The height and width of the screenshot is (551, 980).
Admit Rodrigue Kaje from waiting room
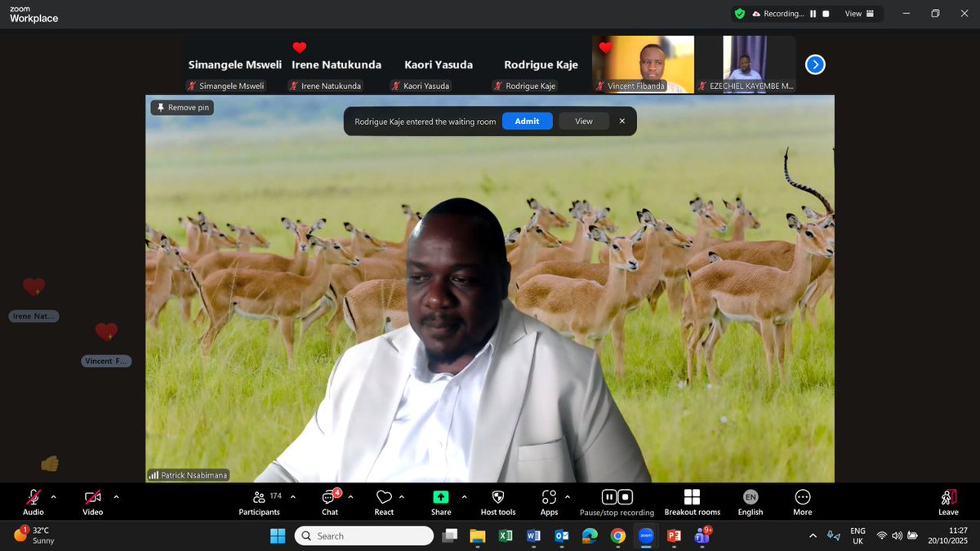tap(527, 120)
